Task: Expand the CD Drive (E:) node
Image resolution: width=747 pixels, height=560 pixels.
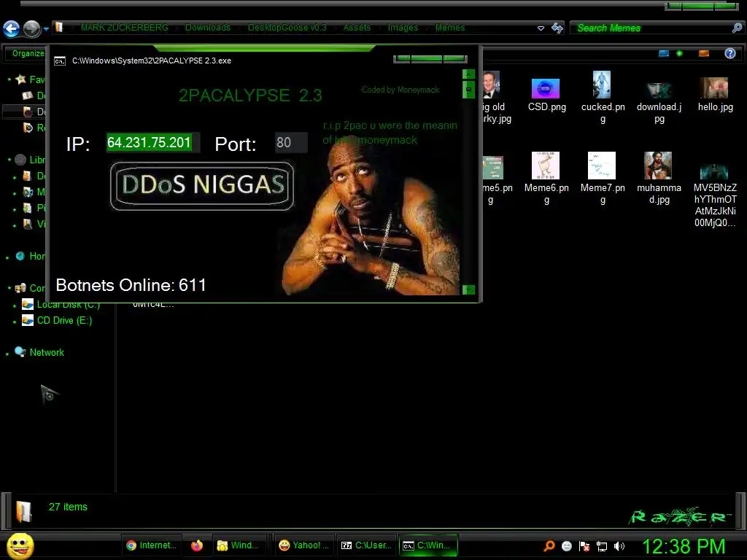Action: point(15,322)
